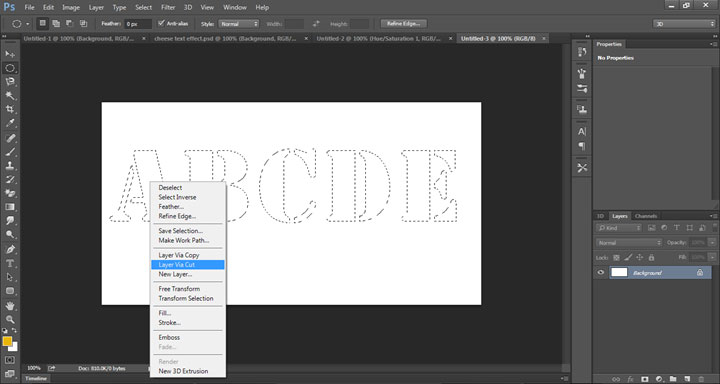Choose Add to selection mode
The width and height of the screenshot is (720, 384).
coord(56,23)
